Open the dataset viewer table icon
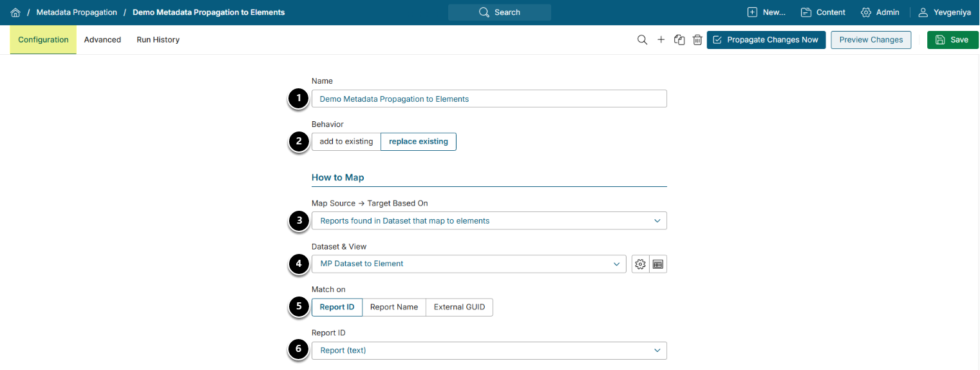The height and width of the screenshot is (370, 980). click(x=658, y=264)
